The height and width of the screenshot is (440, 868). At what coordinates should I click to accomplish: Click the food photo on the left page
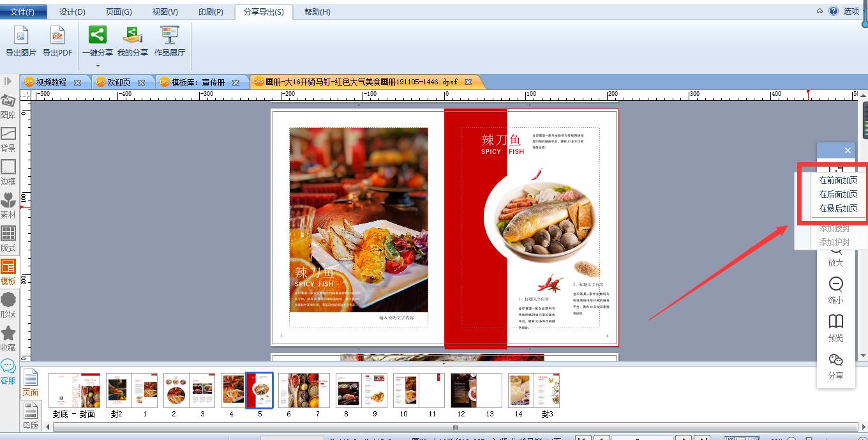tap(359, 219)
